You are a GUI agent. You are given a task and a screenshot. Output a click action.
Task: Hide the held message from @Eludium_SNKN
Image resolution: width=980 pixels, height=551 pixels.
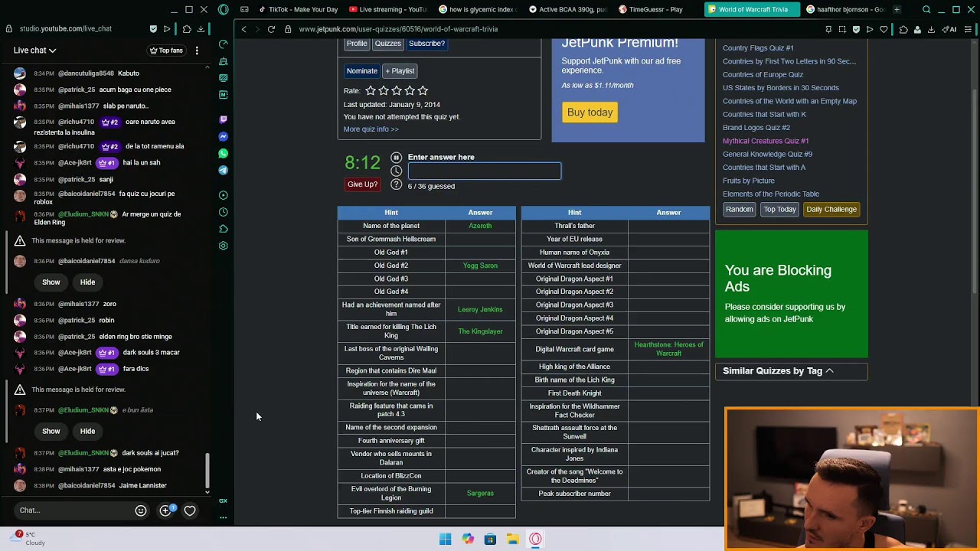point(87,432)
